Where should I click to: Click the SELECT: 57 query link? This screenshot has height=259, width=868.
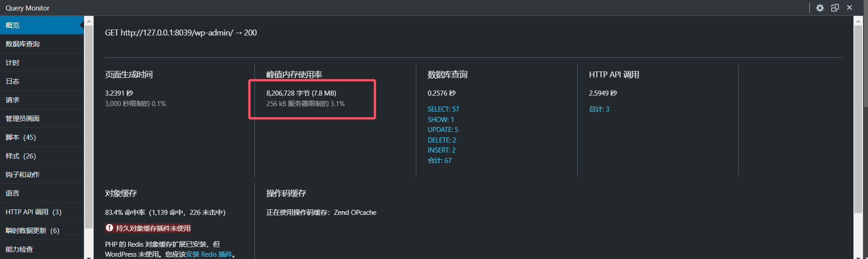[443, 109]
